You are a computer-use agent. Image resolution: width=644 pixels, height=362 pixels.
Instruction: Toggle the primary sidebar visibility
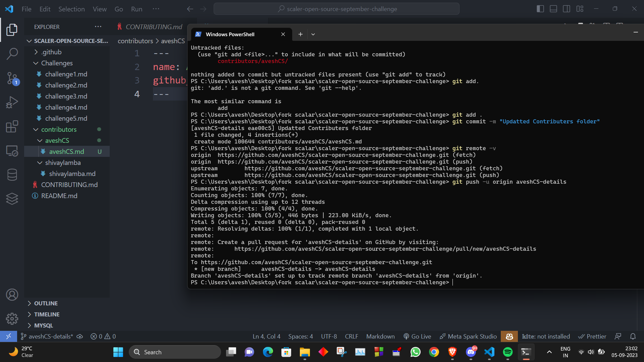point(540,9)
